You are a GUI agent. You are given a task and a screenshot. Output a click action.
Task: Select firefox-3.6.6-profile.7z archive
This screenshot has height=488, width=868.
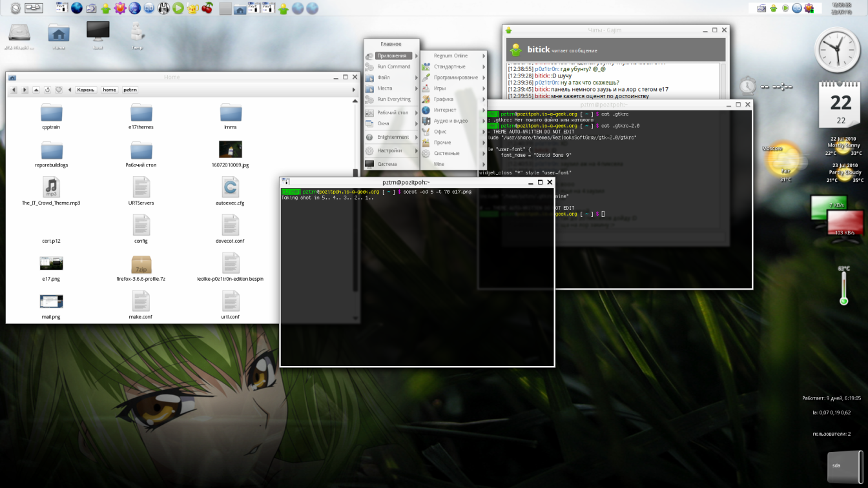point(141,268)
